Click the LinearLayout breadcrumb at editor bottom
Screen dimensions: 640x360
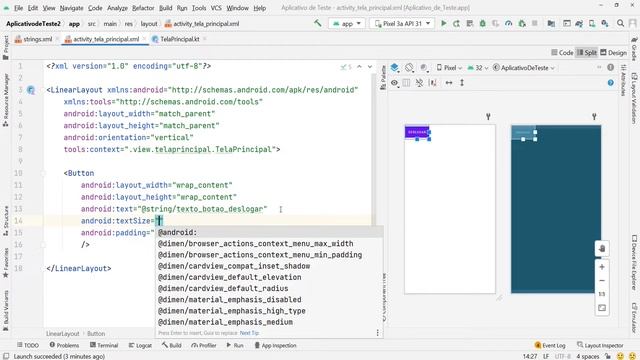(x=62, y=334)
